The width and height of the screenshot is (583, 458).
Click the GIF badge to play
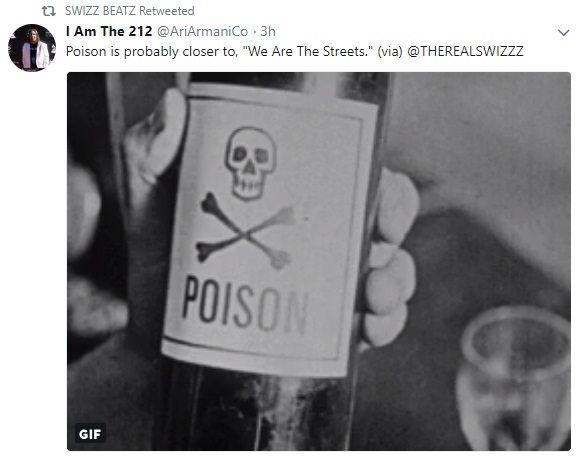pos(90,433)
